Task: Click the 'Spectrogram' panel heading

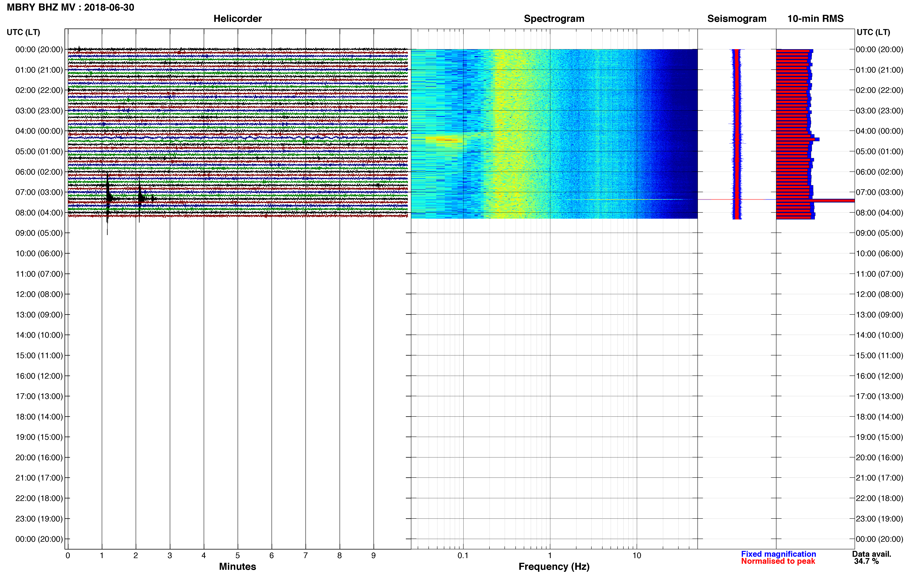Action: coord(554,19)
